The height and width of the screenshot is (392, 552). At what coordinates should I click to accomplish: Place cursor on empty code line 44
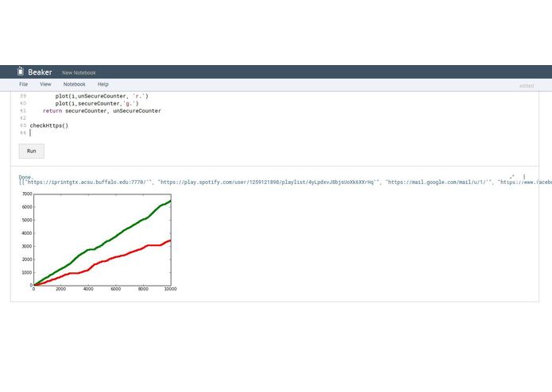282,133
